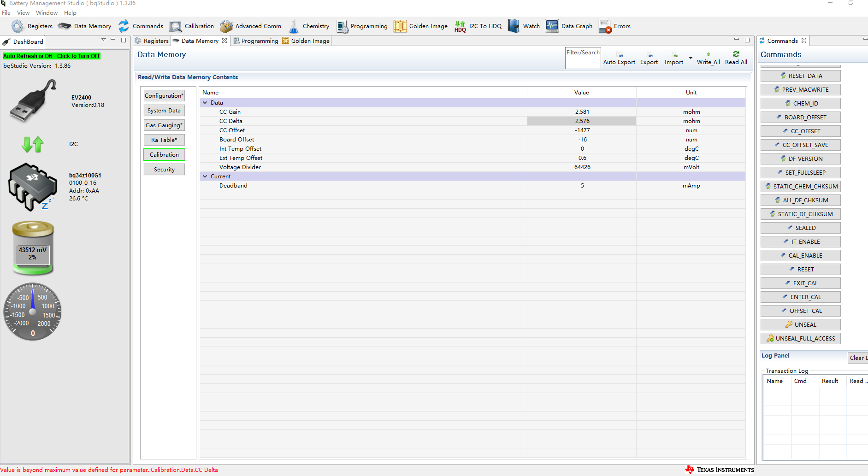The image size is (868, 476).
Task: Click the battery voltage gauge icon
Action: point(33,248)
